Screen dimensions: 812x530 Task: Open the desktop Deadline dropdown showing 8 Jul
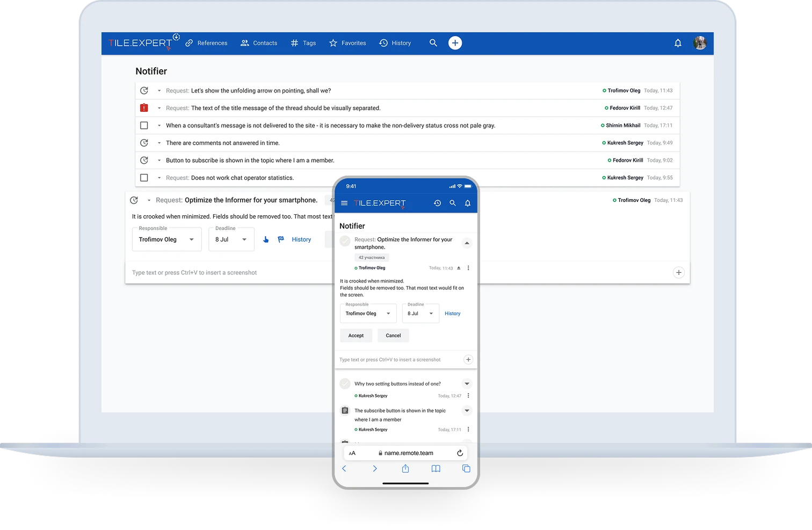point(231,239)
